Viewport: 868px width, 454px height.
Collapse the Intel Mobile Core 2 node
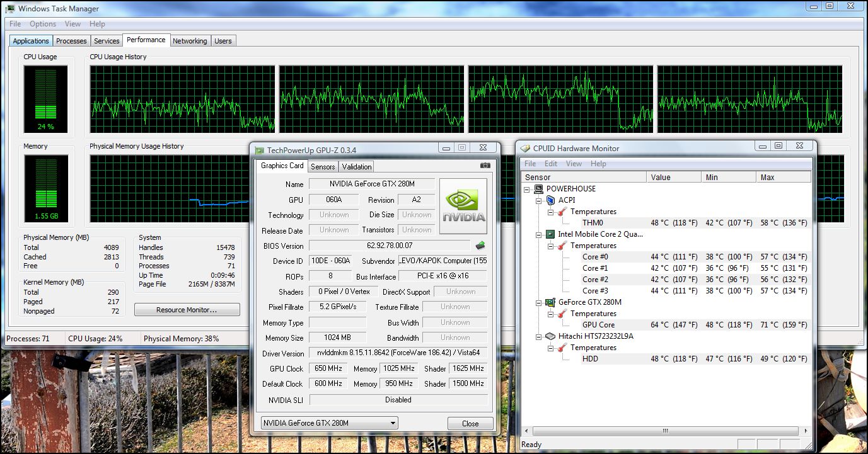click(x=539, y=234)
